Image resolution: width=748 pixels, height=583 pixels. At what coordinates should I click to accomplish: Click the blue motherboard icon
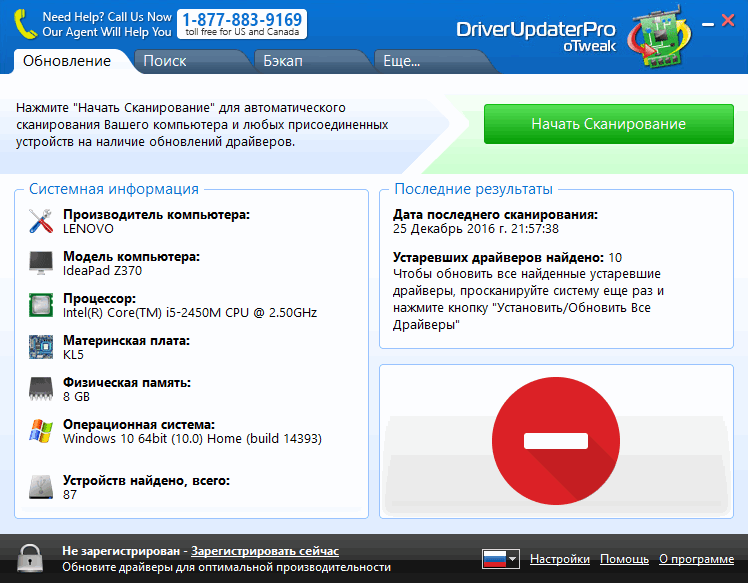pyautogui.click(x=41, y=347)
